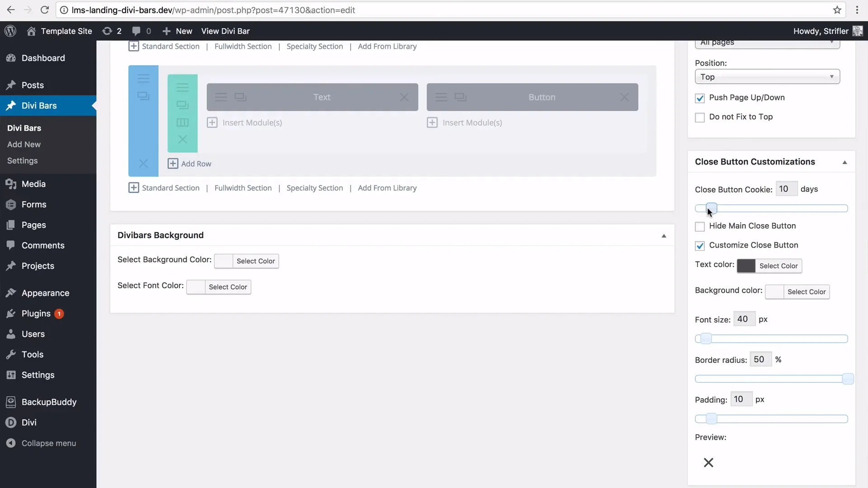Open the Position dropdown showing Top
Screen dimensions: 868x488
pos(767,76)
